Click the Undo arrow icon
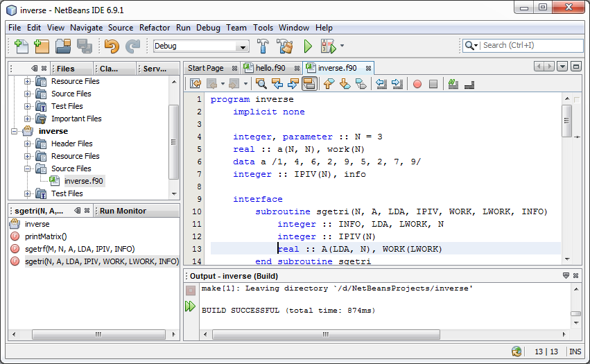 coord(112,46)
